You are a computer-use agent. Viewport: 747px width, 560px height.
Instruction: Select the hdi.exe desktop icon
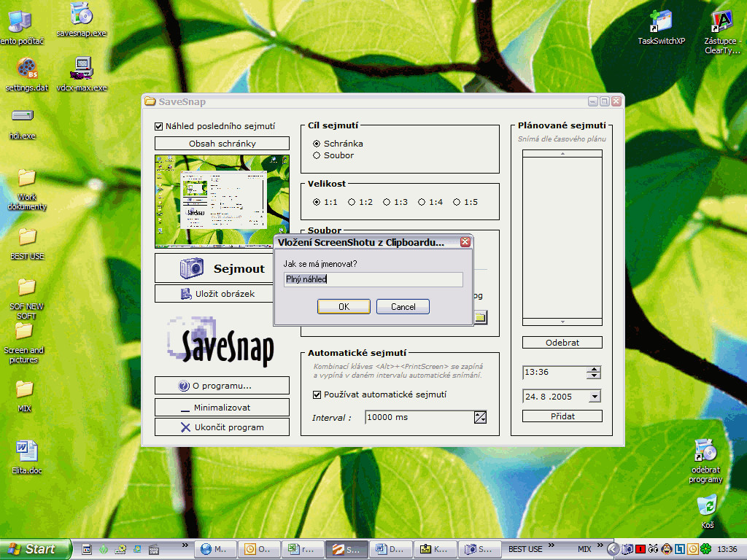[23, 124]
